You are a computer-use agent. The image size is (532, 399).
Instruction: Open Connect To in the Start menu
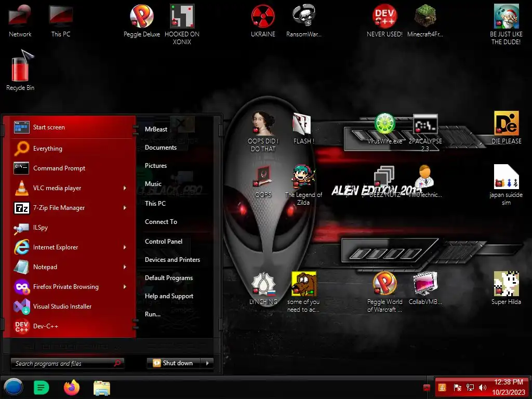[x=161, y=222]
